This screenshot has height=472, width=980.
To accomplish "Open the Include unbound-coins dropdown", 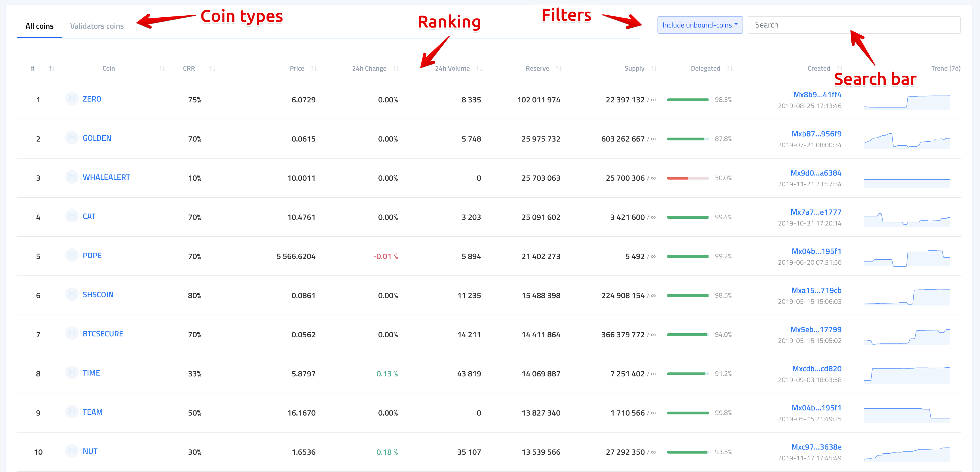I will tap(700, 25).
